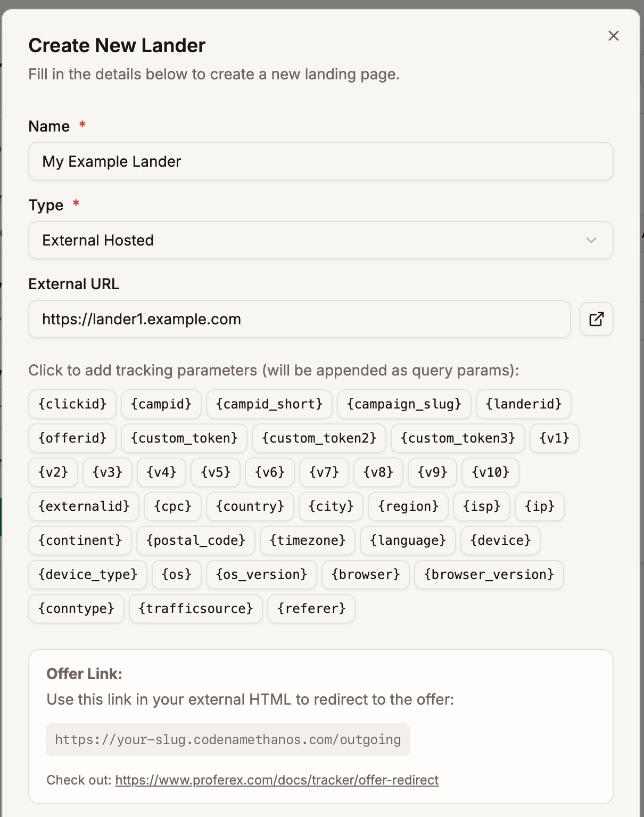Add the {campaign_slug} parameter
644x817 pixels.
tap(404, 404)
